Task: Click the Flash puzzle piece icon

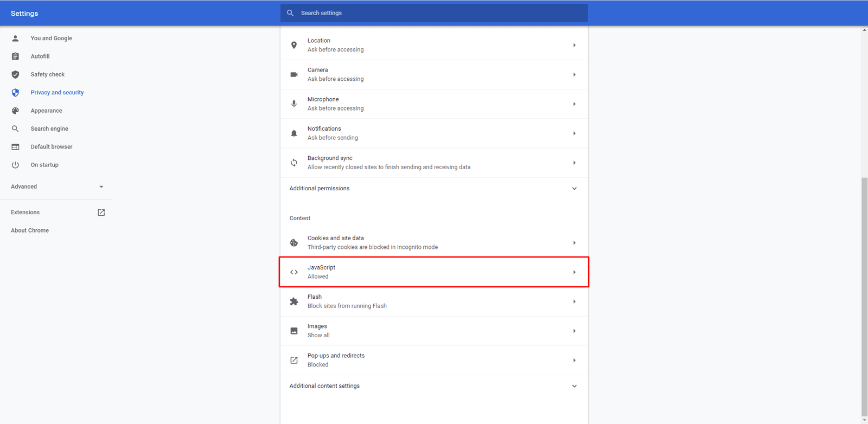Action: click(x=293, y=301)
